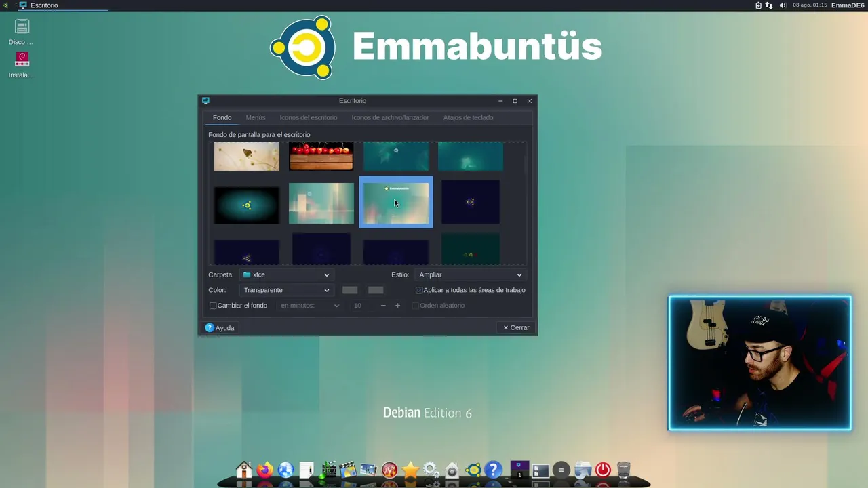Click the gray house icon in the dock
This screenshot has height=488, width=868.
pos(452,469)
